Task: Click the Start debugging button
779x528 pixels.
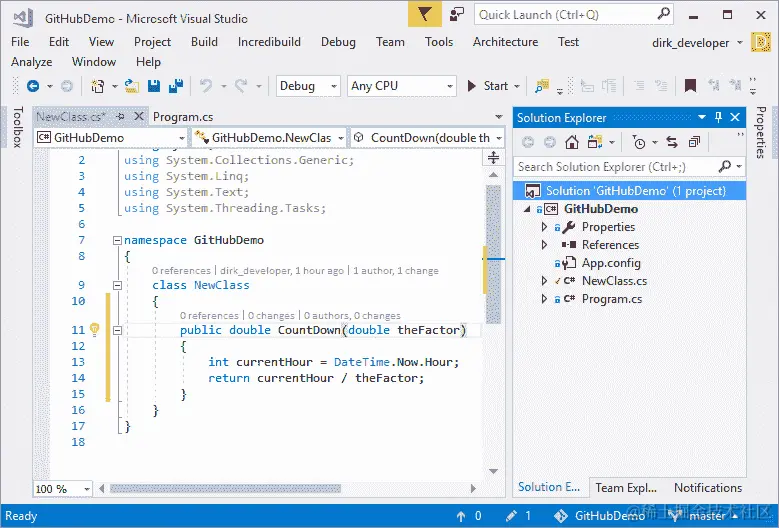Action: [x=487, y=86]
